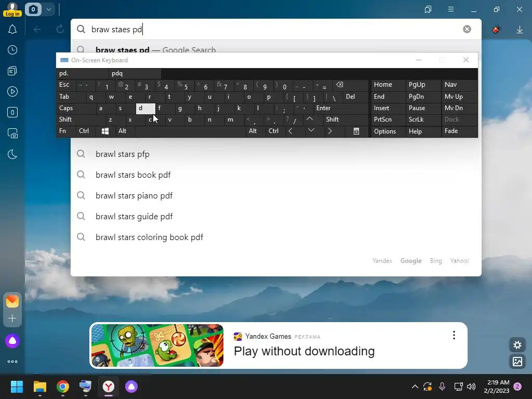Switch search engine to Yahoo!
This screenshot has height=399, width=532.
[x=459, y=261]
